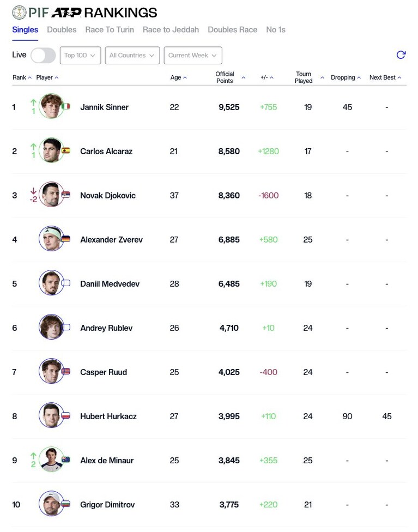This screenshot has height=532, width=418.
Task: Switch to the Doubles tab
Action: pyautogui.click(x=62, y=30)
